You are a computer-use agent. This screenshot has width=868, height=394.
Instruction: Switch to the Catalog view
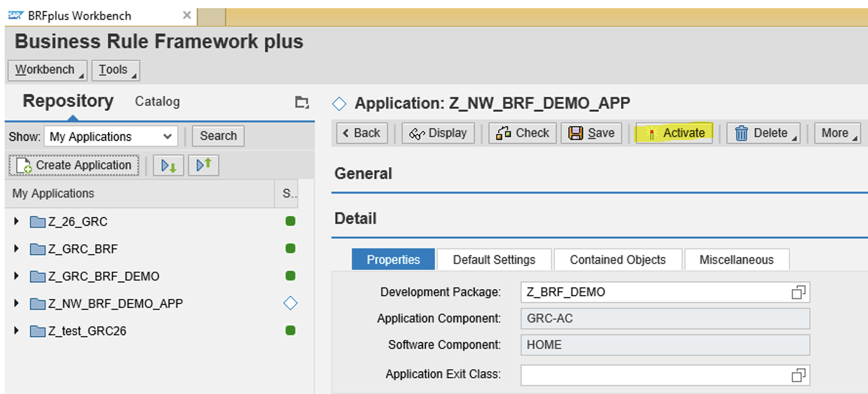point(157,101)
